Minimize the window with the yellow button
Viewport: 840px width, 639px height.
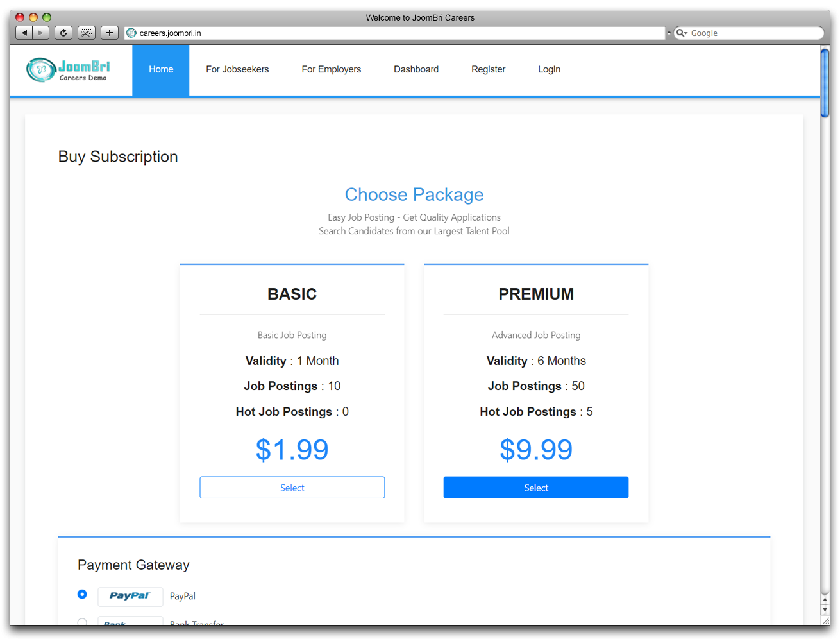click(x=33, y=17)
